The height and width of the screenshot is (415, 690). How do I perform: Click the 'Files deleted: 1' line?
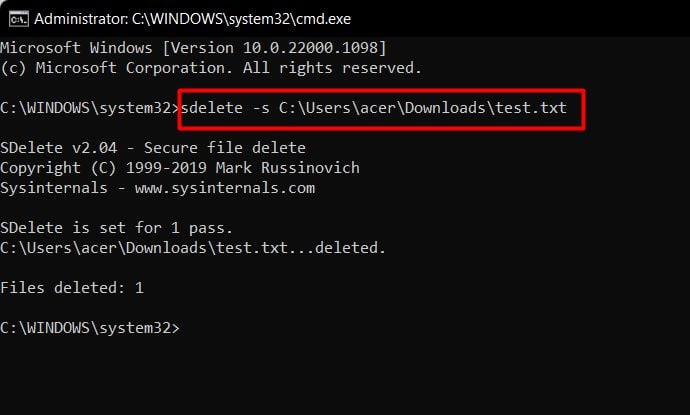click(x=72, y=288)
